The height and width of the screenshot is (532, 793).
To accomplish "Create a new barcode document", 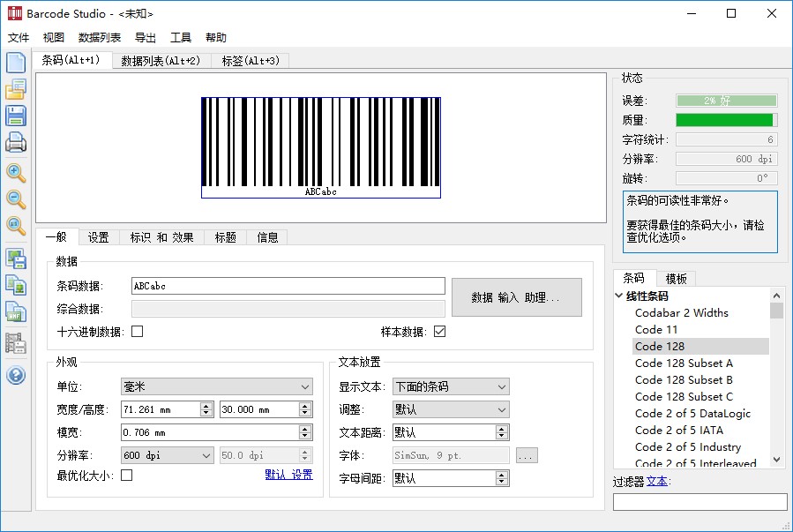I will click(15, 62).
